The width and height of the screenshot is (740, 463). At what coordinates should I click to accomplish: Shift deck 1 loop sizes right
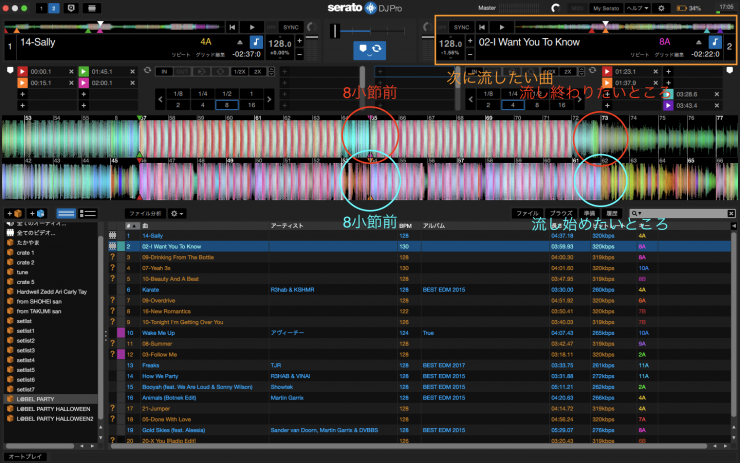[x=269, y=100]
